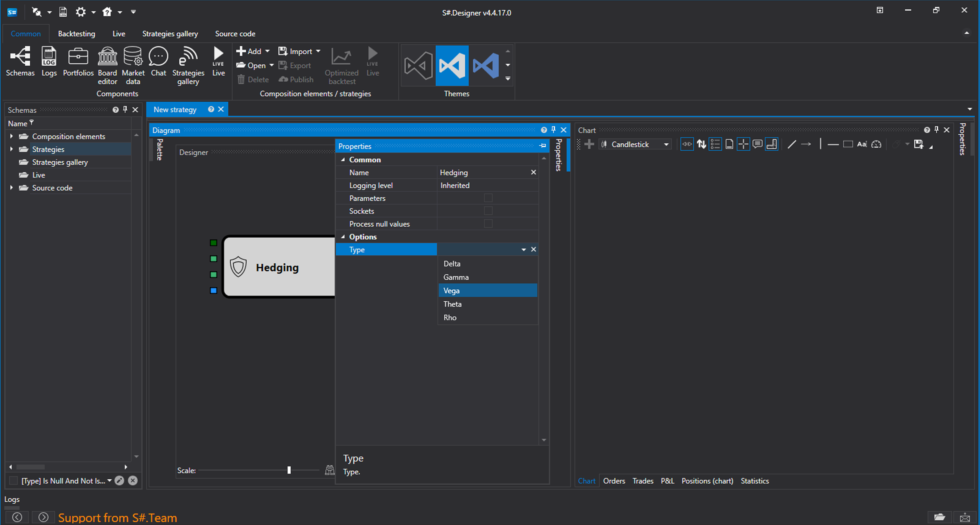Tick the Sockets checkbox
This screenshot has width=980, height=525.
(488, 211)
